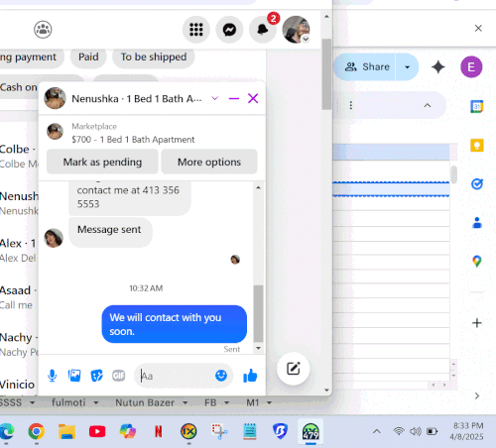This screenshot has width=496, height=448.
Task: Open the Asaad conversation in list
Action: pyautogui.click(x=19, y=297)
